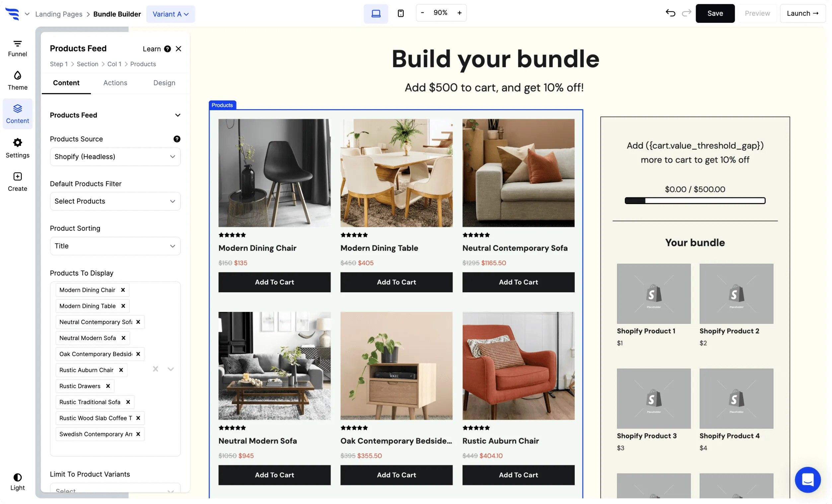The width and height of the screenshot is (832, 504).
Task: Click the undo arrow
Action: tap(670, 13)
